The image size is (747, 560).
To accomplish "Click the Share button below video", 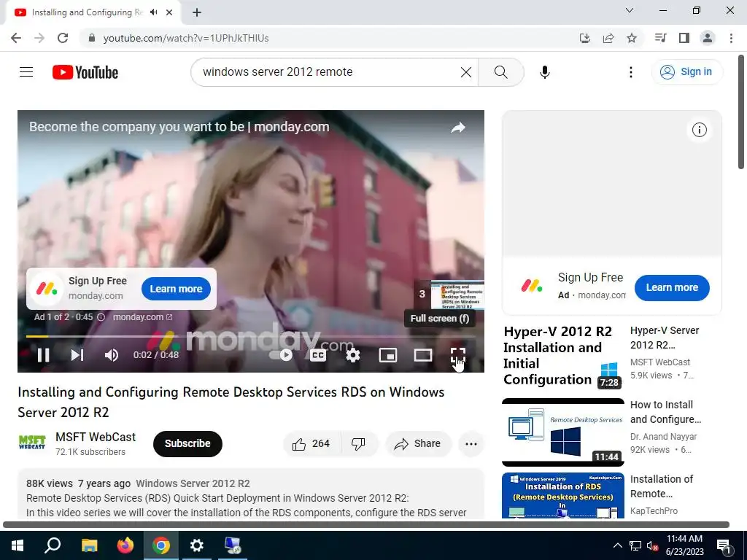I will coord(418,444).
